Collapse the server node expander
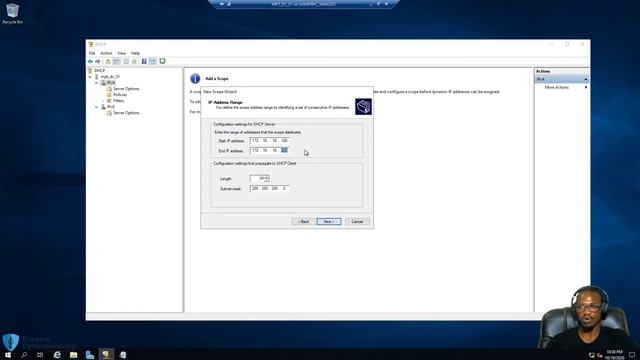Screen dimensions: 640x360 pyautogui.click(x=90, y=77)
